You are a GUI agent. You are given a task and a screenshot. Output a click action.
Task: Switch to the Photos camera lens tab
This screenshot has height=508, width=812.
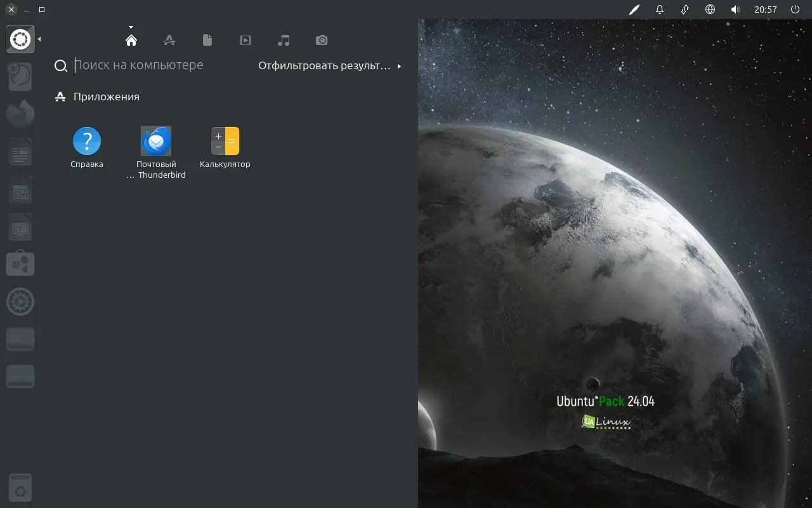(322, 40)
